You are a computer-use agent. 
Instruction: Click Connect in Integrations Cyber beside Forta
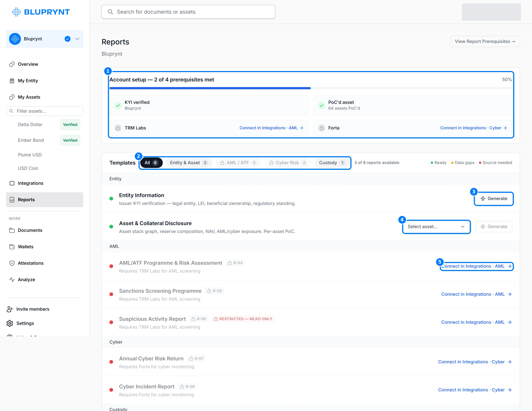point(474,128)
